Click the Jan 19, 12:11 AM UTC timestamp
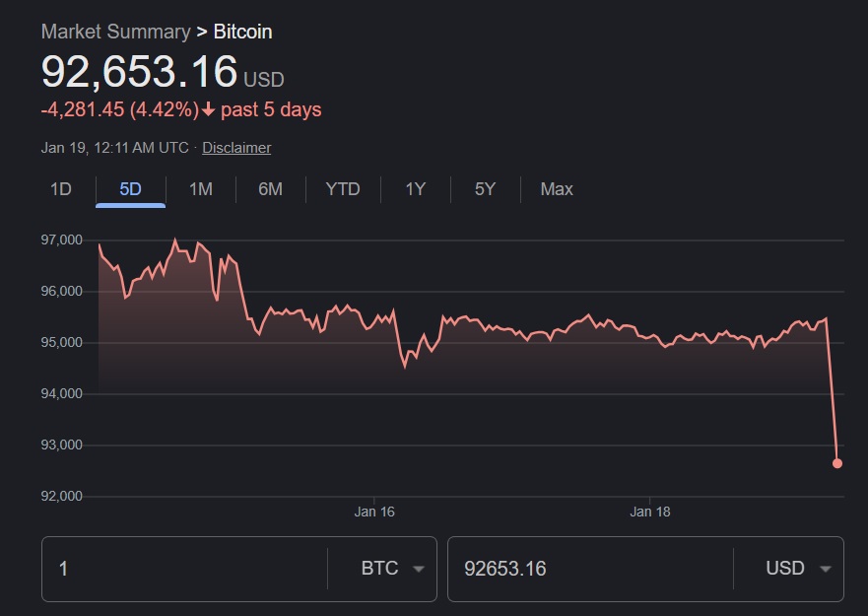 point(114,148)
